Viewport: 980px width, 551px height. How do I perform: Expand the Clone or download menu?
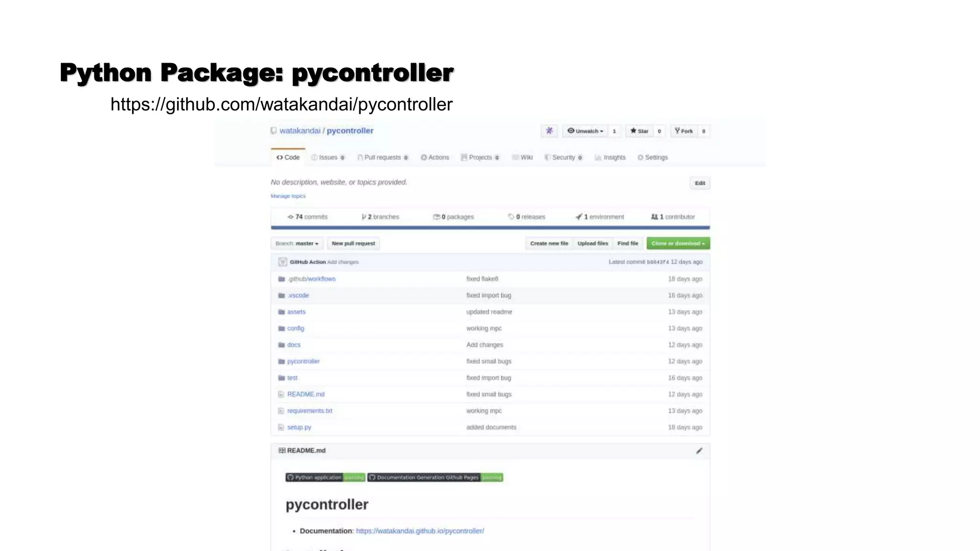pos(678,243)
